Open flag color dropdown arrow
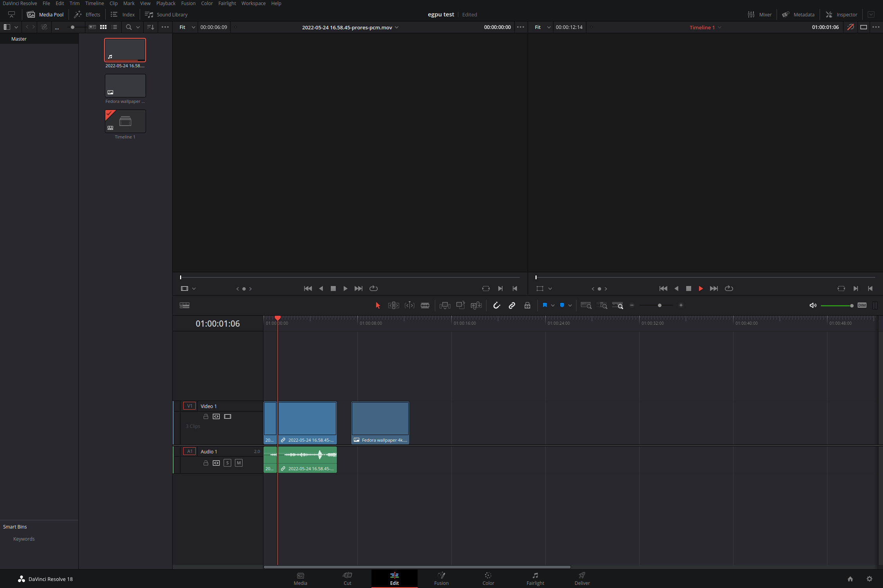 pos(553,306)
